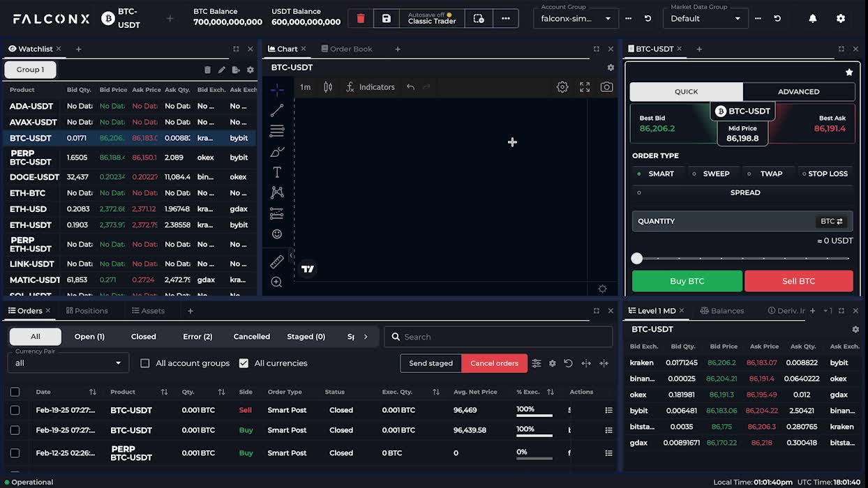
Task: Select the Text annotation chart tool
Action: point(277,172)
